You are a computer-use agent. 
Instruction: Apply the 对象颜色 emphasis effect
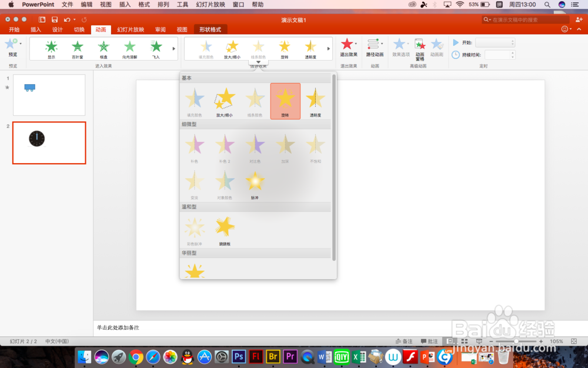(x=225, y=184)
